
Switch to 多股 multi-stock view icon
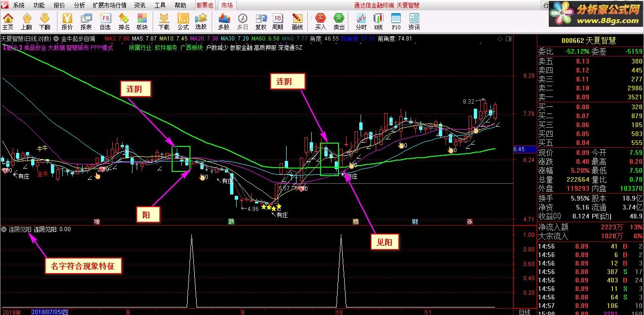[x=224, y=22]
